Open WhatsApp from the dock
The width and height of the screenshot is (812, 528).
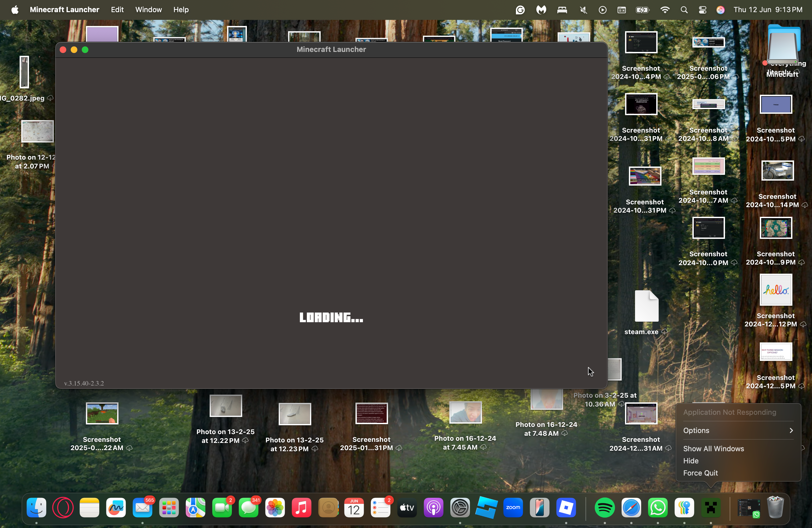[657, 508]
